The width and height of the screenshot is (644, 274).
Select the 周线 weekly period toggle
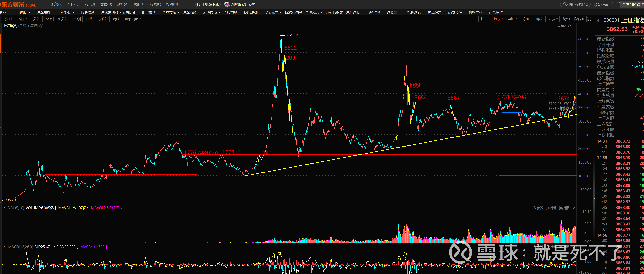tap(103, 19)
